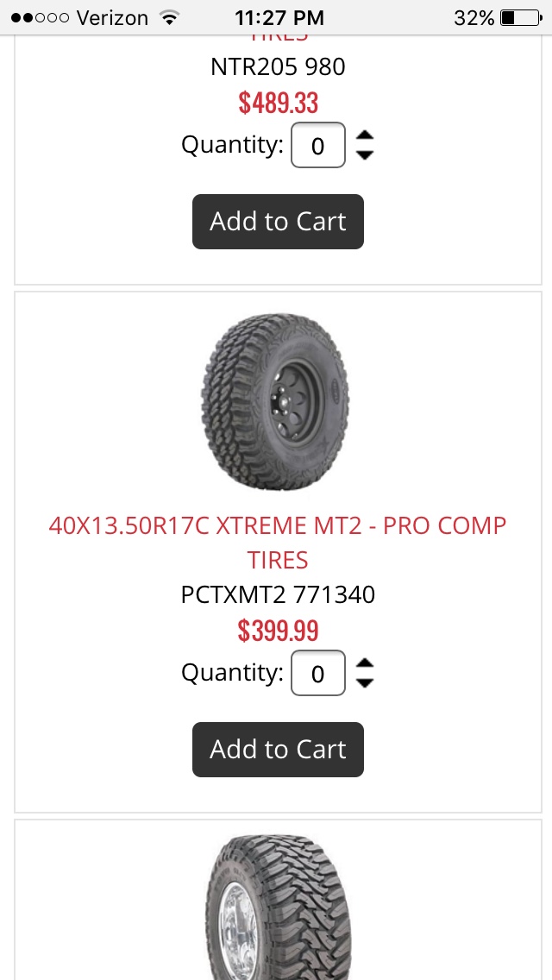Decrease quantity for the NTR205 980 tire
This screenshot has width=552, height=980.
click(x=365, y=154)
